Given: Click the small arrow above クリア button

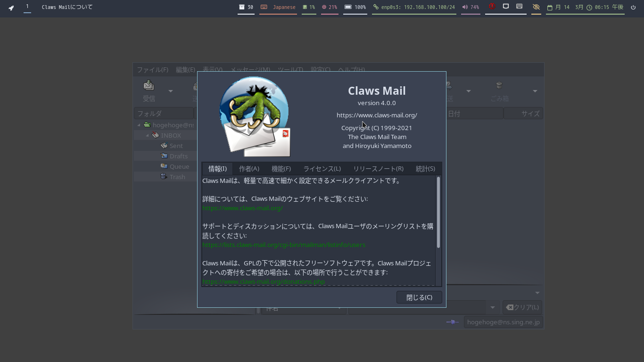Looking at the screenshot, I should pyautogui.click(x=537, y=293).
